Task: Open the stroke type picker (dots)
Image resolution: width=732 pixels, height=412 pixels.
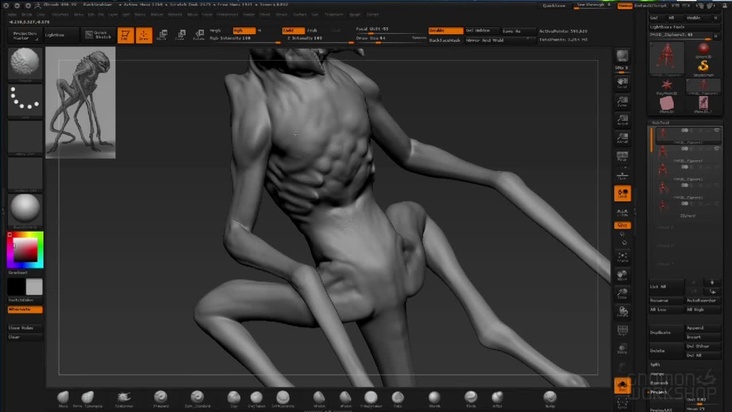Action: point(25,101)
